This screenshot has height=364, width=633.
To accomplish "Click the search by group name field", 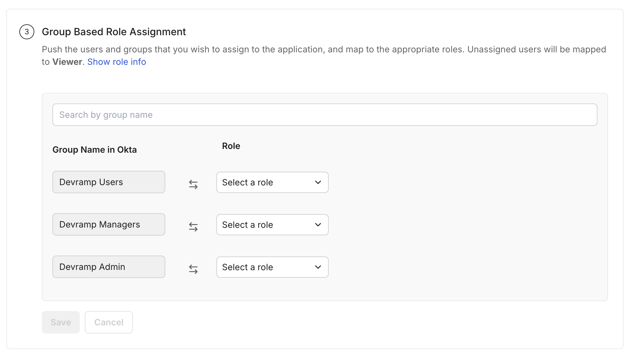I will click(x=324, y=115).
